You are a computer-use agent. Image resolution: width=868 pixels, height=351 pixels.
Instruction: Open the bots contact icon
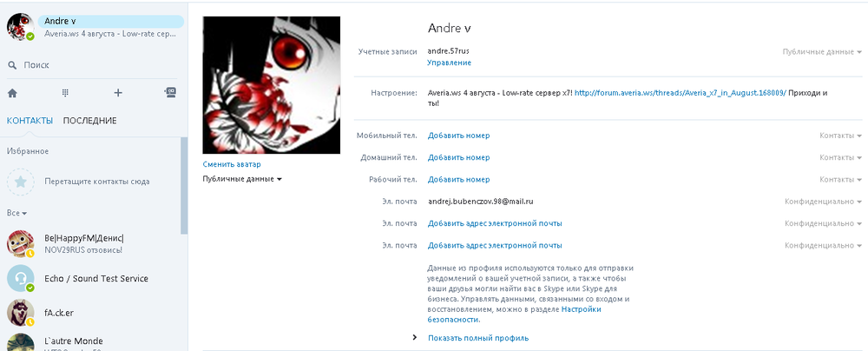click(170, 93)
